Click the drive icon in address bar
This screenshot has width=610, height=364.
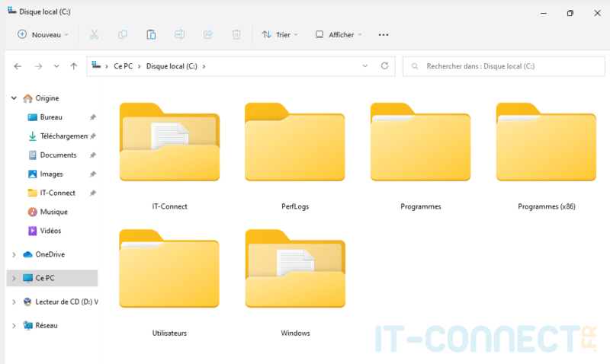(x=96, y=65)
